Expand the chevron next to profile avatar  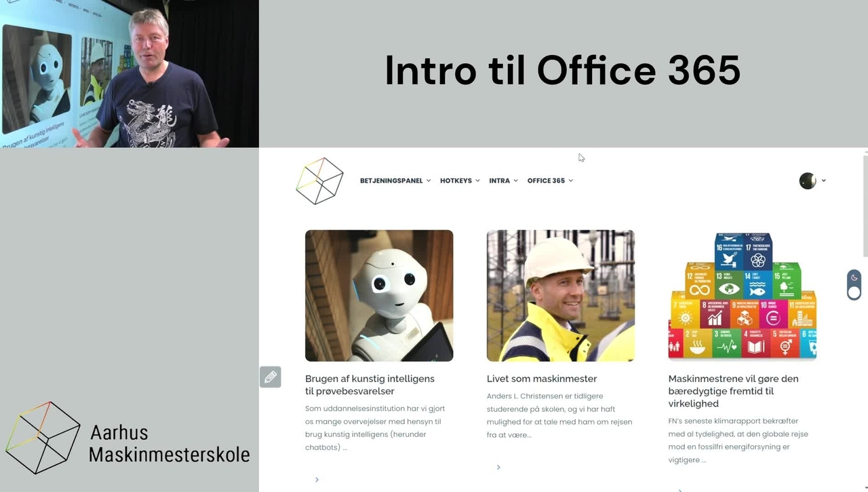coord(823,181)
